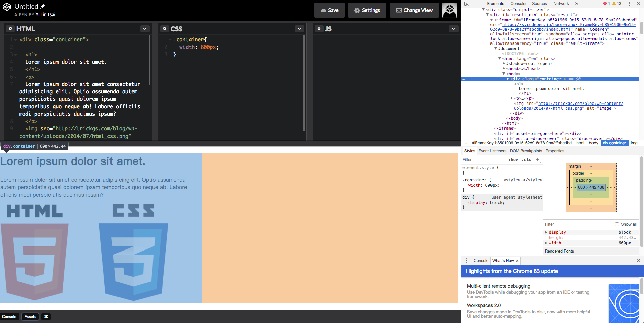Expand the head element node
This screenshot has height=323, width=644.
coord(504,69)
